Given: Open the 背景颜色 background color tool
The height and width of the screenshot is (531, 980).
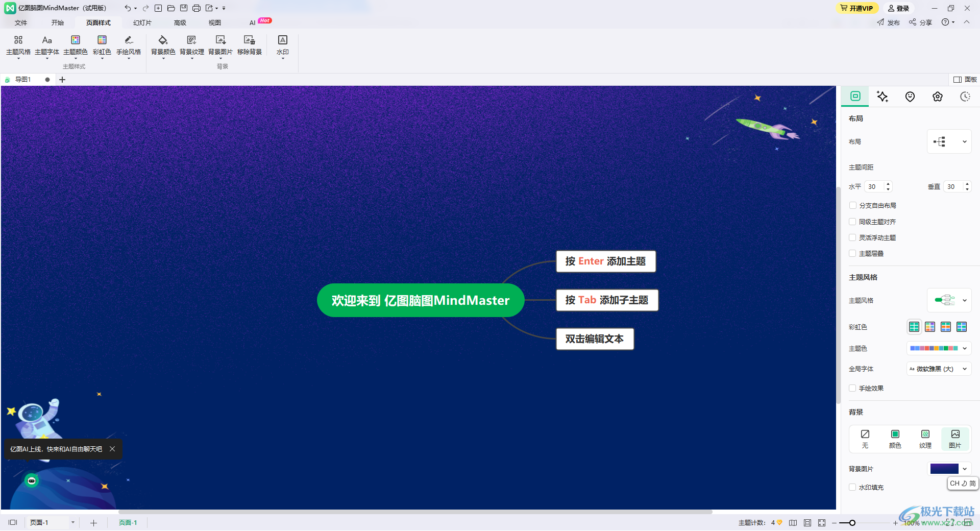Looking at the screenshot, I should click(163, 45).
